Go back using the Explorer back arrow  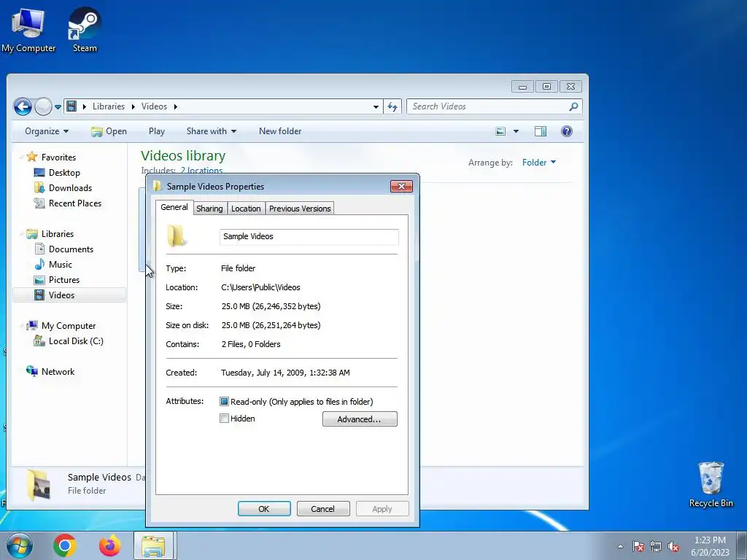(x=23, y=106)
